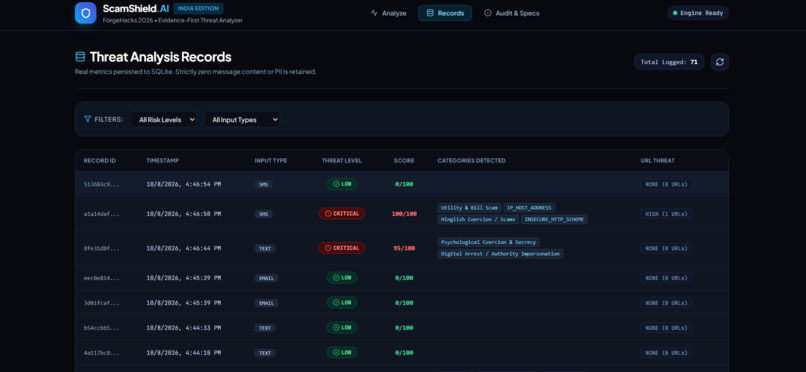
Task: Click NONE (0 URLs) in row 8fe31d8f
Action: (666, 248)
